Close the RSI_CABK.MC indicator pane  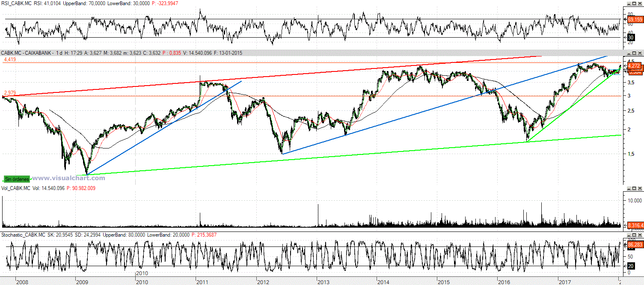tap(640, 3)
